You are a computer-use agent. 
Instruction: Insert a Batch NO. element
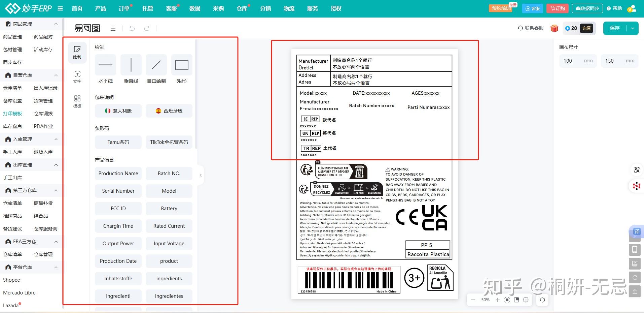[x=169, y=173]
